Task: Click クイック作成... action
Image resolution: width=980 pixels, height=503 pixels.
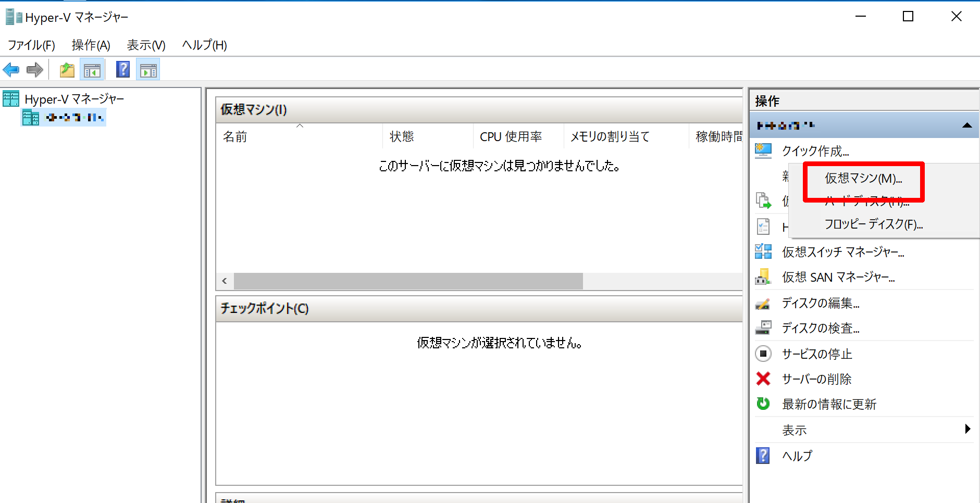Action: [x=815, y=151]
